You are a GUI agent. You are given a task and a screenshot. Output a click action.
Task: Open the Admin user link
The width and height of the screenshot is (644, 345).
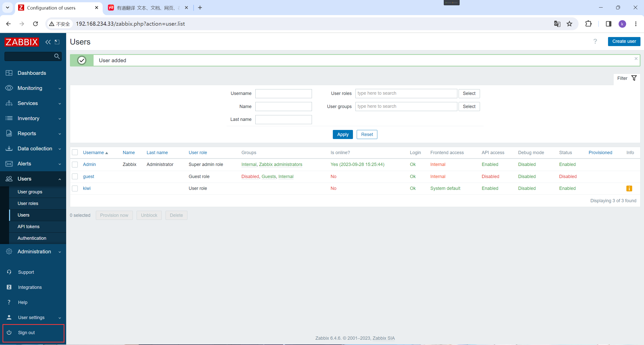tap(89, 164)
